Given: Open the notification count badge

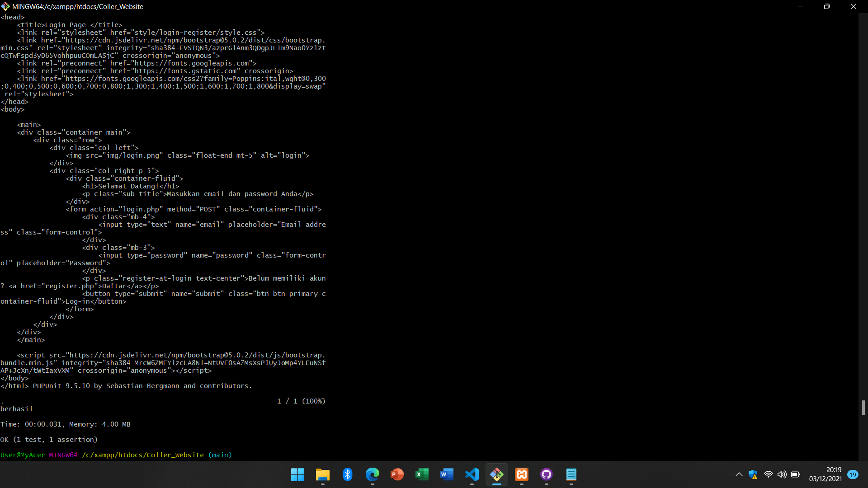Looking at the screenshot, I should (x=853, y=474).
